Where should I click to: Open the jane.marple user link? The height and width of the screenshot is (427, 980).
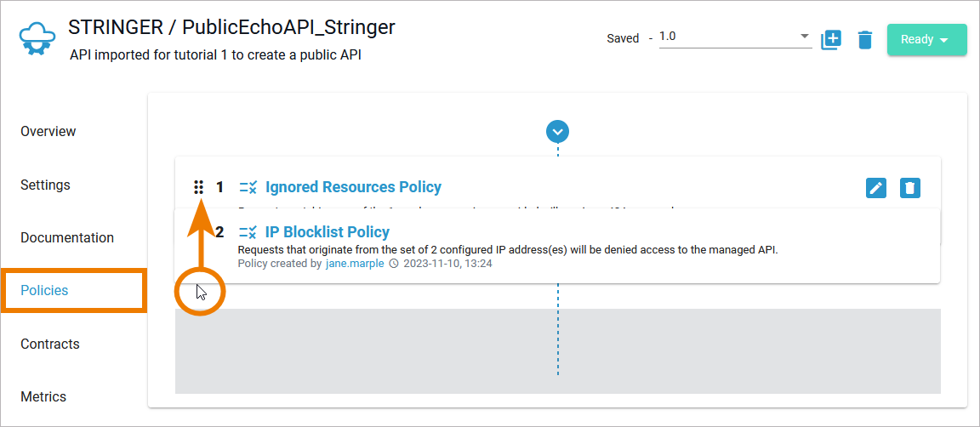point(355,264)
